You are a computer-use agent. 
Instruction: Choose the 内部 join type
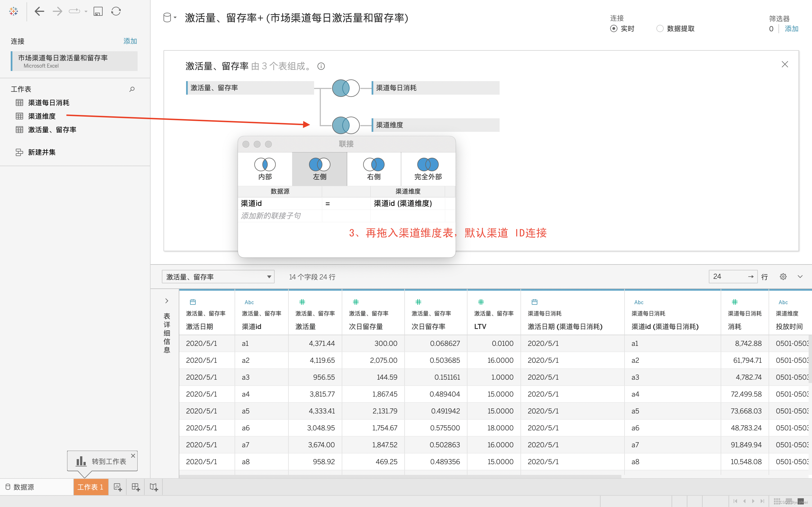(265, 169)
